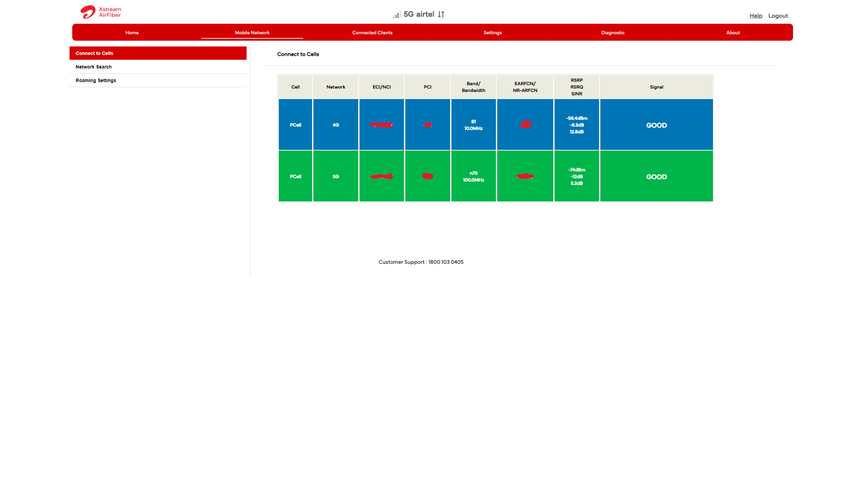
Task: Click the Band/Bandwidth column header
Action: coord(473,87)
